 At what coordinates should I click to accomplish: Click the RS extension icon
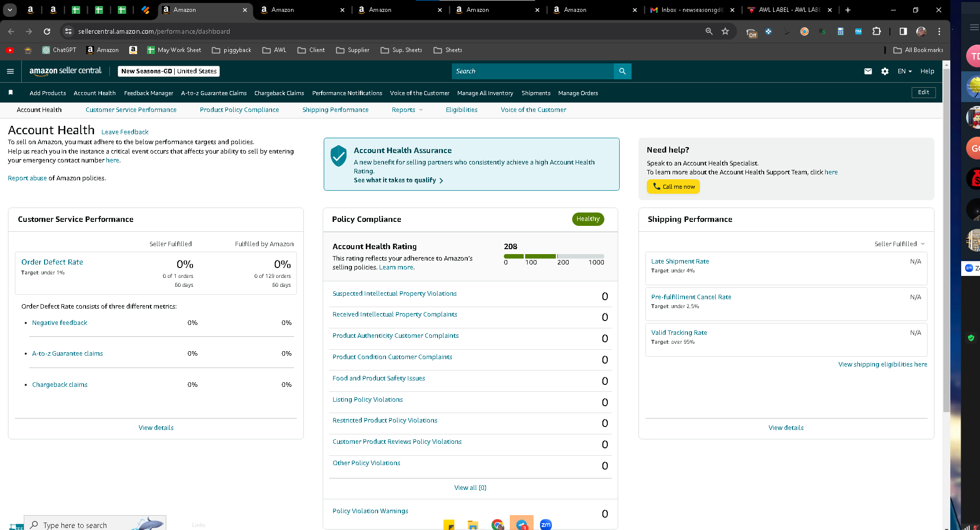pyautogui.click(x=822, y=31)
